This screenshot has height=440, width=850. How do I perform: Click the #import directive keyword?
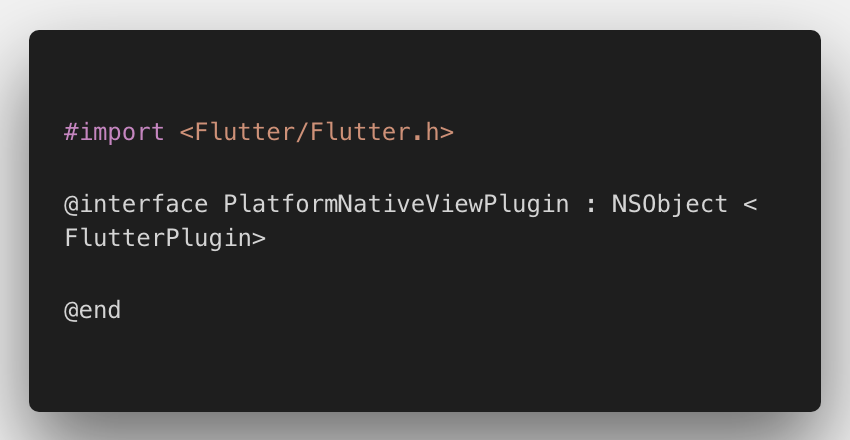click(114, 133)
